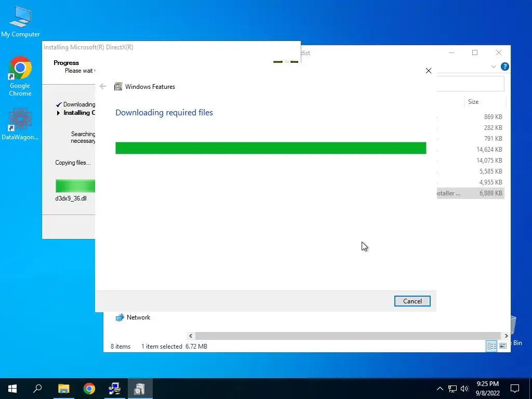Click the Windows Features taskbar icon
The height and width of the screenshot is (399, 532).
point(140,389)
